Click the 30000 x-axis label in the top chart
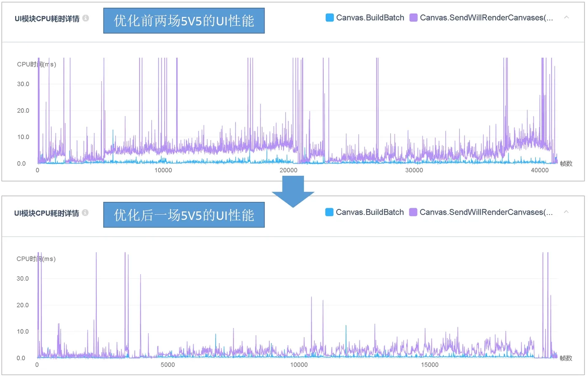Viewport: 588px width, 378px height. [414, 170]
